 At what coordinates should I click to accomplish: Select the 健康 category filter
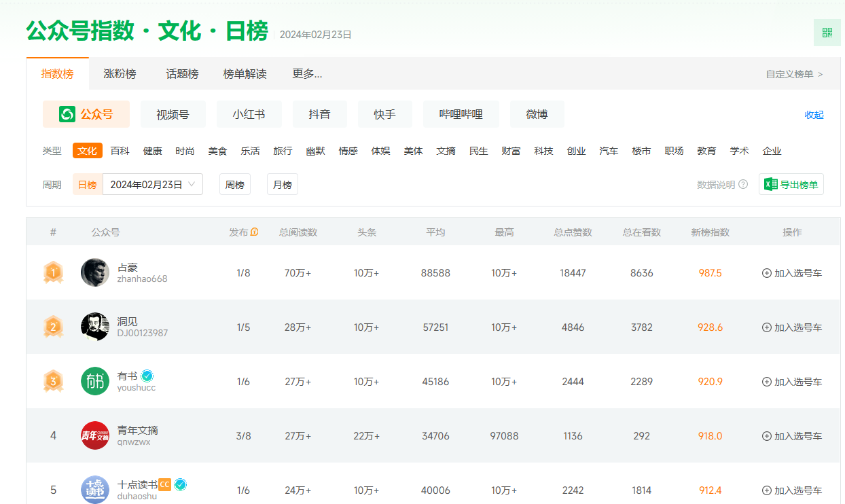[153, 151]
